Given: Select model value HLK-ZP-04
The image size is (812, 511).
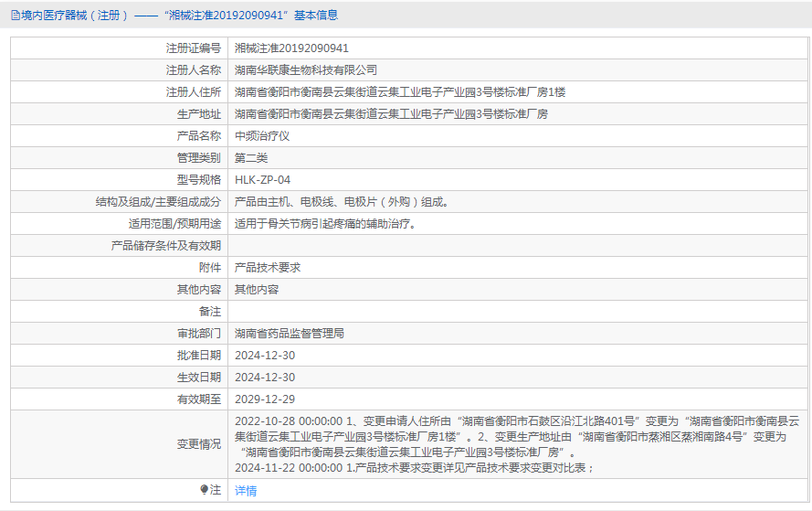Looking at the screenshot, I should (262, 180).
